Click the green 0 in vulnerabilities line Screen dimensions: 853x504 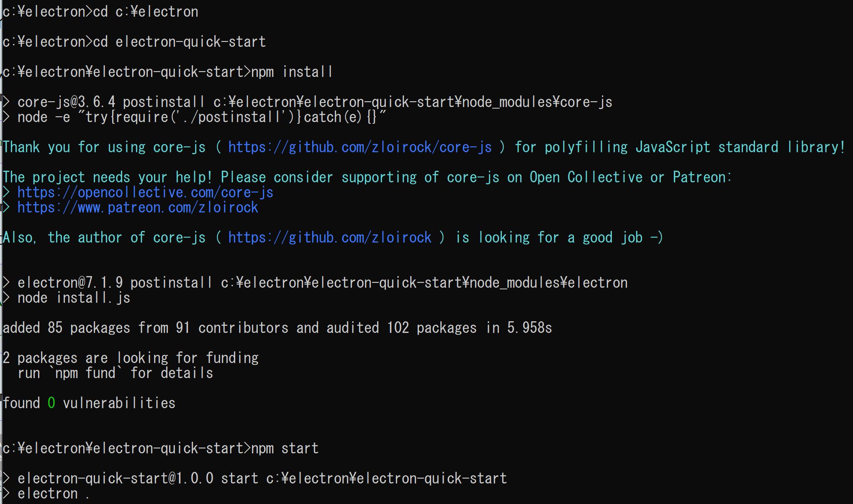pyautogui.click(x=51, y=403)
